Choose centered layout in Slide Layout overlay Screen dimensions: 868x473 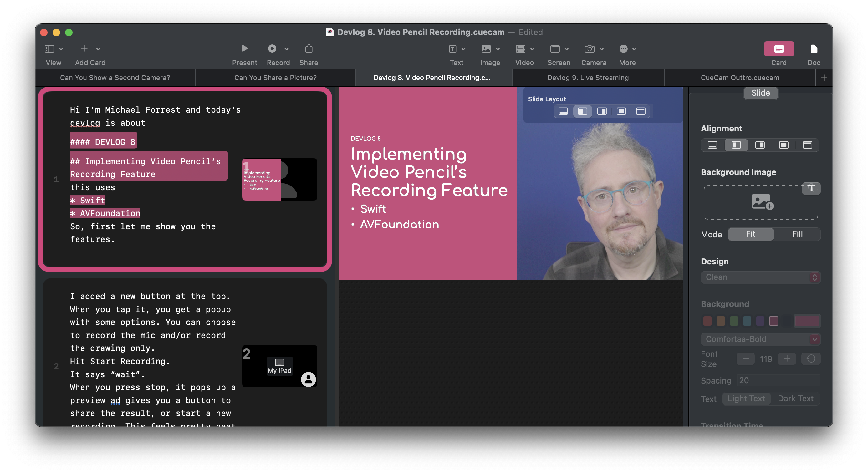click(x=621, y=111)
